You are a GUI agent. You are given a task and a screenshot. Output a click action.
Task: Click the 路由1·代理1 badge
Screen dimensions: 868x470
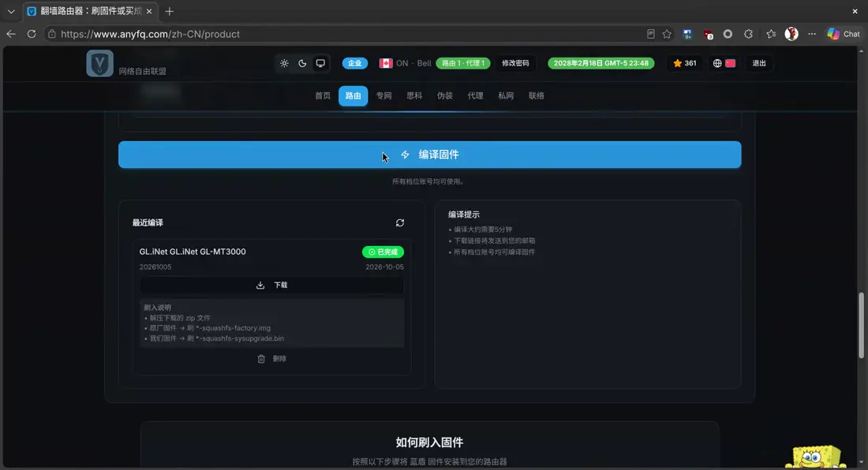(x=462, y=63)
